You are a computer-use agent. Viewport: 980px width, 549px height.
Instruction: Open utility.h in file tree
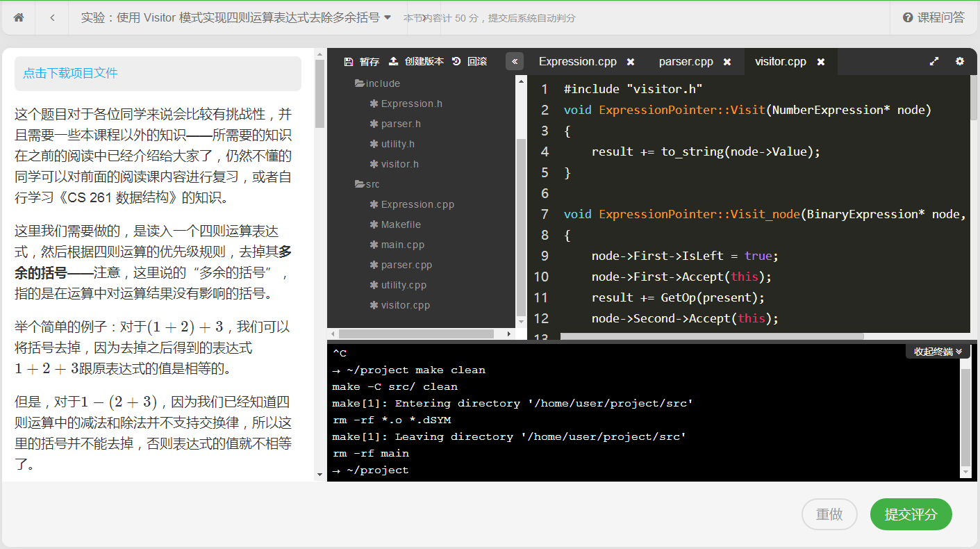click(x=397, y=144)
